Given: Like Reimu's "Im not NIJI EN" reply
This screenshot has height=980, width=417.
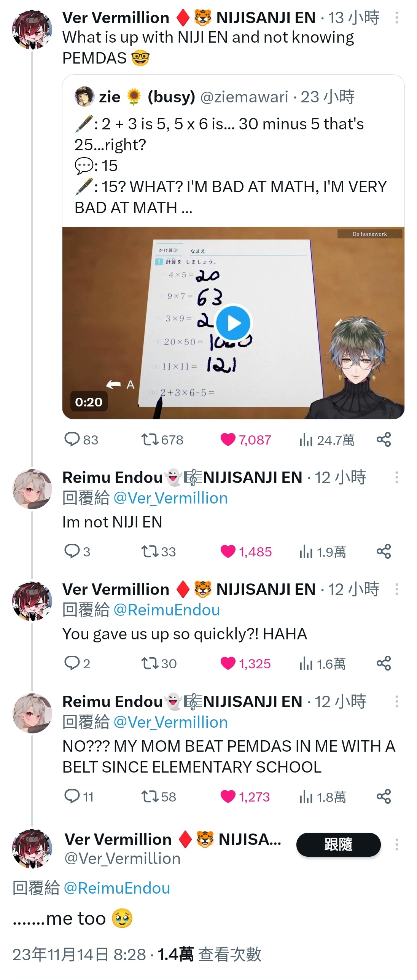Looking at the screenshot, I should 246,551.
